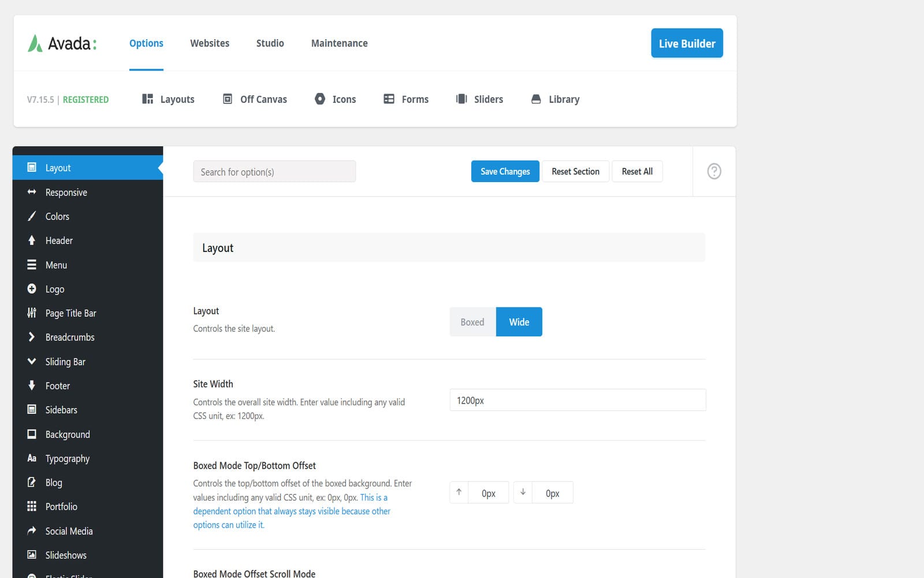Click the Save Changes button
This screenshot has height=578, width=924.
[505, 171]
